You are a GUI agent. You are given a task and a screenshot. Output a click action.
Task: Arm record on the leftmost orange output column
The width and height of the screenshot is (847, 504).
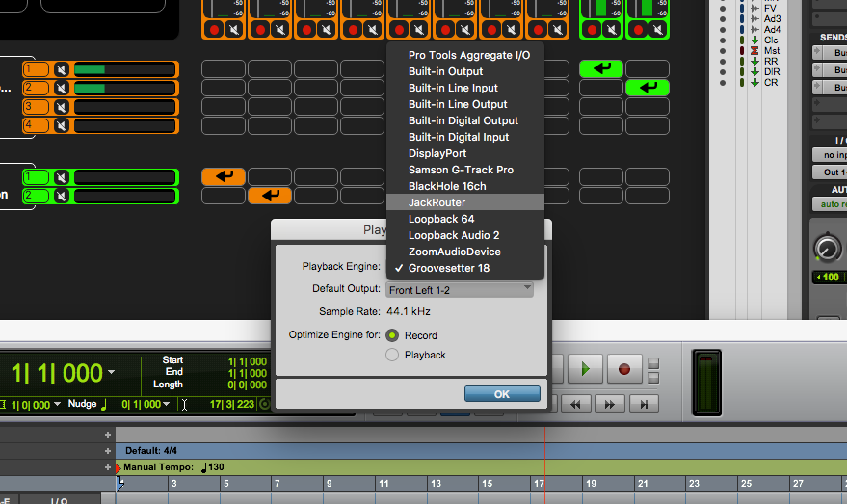[x=215, y=30]
